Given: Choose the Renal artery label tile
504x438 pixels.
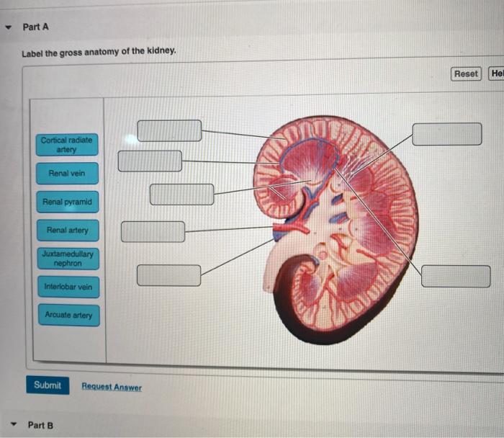Looking at the screenshot, I should [x=68, y=231].
